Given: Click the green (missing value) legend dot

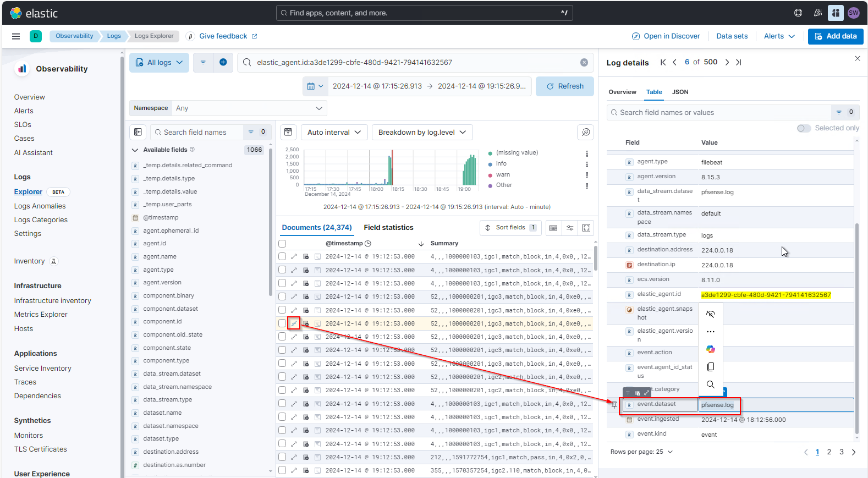Looking at the screenshot, I should (490, 153).
